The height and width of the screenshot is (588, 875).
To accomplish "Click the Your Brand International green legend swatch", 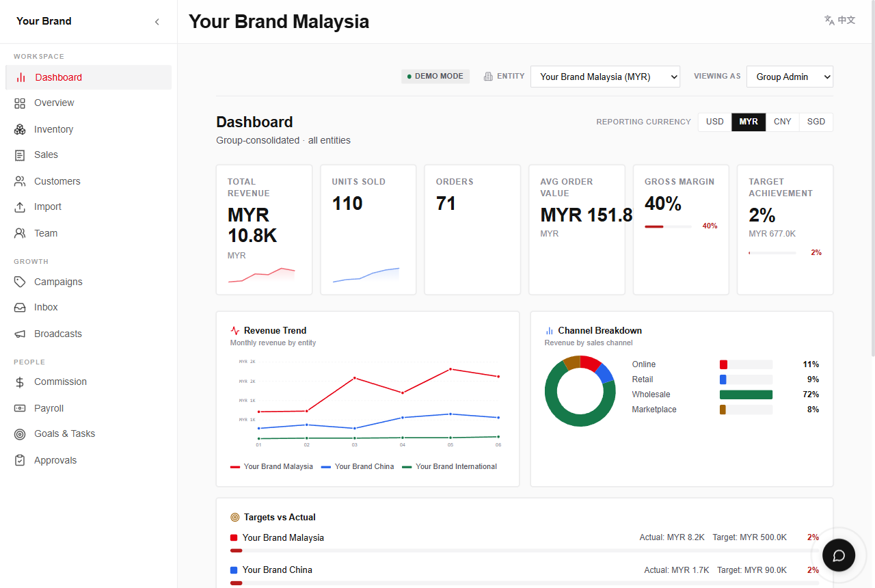I will coord(407,467).
